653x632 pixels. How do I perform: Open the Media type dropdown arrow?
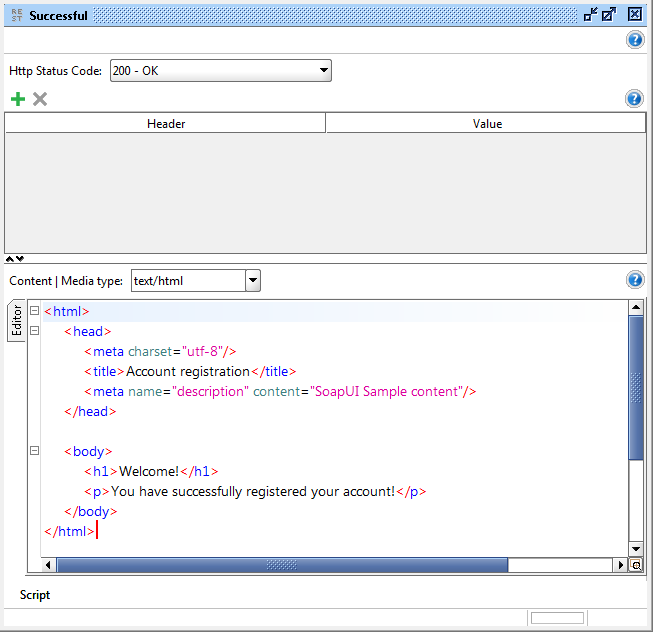click(x=252, y=281)
